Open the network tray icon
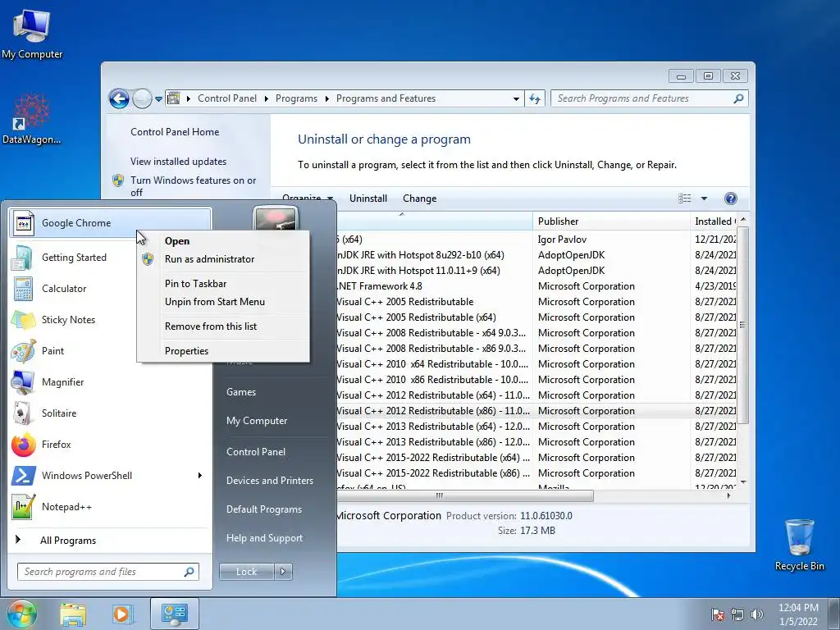 [x=737, y=614]
